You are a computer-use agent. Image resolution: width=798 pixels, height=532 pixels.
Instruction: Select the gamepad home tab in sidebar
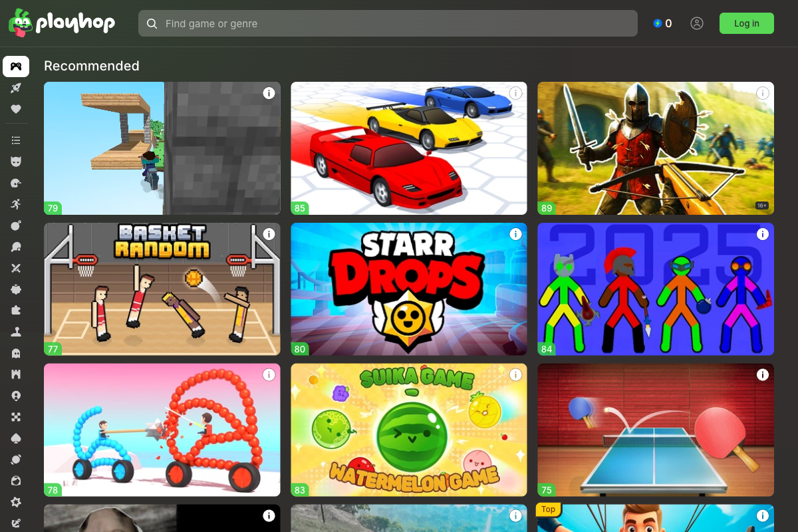point(16,66)
